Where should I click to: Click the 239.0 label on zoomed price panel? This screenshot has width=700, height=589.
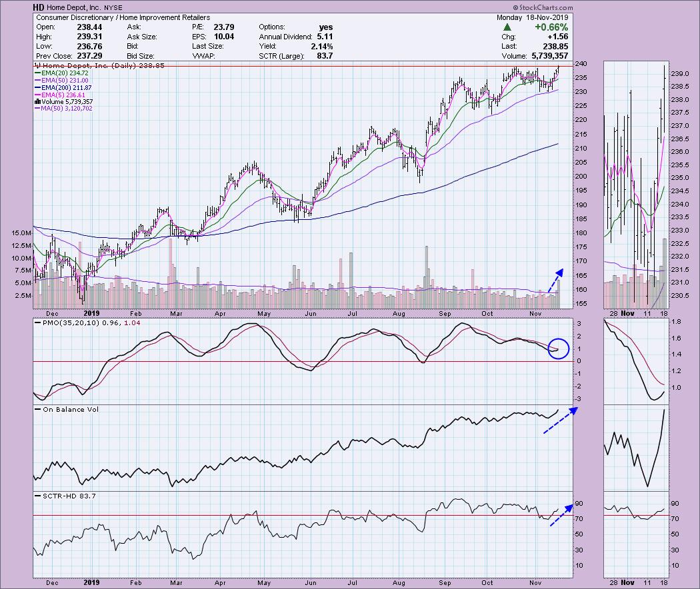tap(679, 73)
